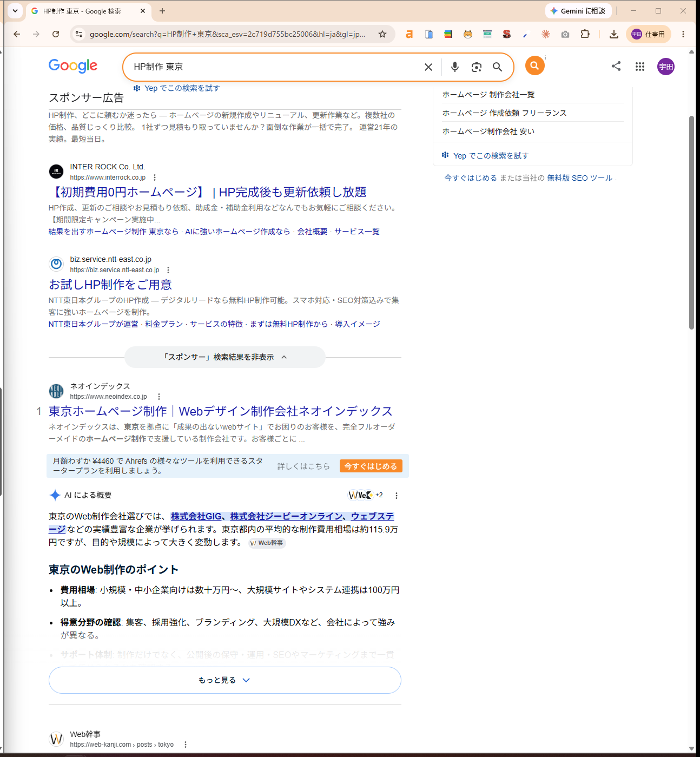Open the 無料版 SEO ツール link
The height and width of the screenshot is (757, 700).
click(x=580, y=178)
